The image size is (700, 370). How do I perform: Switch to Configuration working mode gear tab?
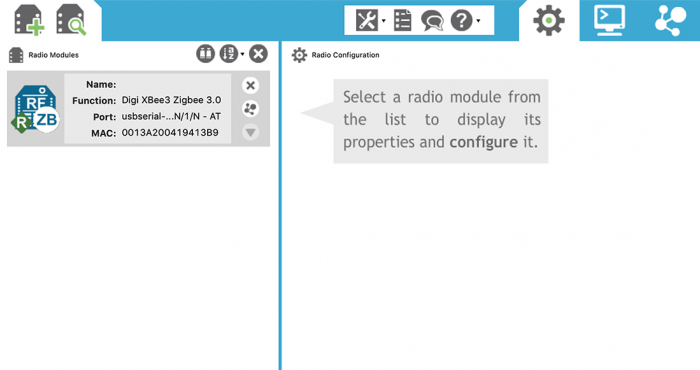pyautogui.click(x=549, y=21)
